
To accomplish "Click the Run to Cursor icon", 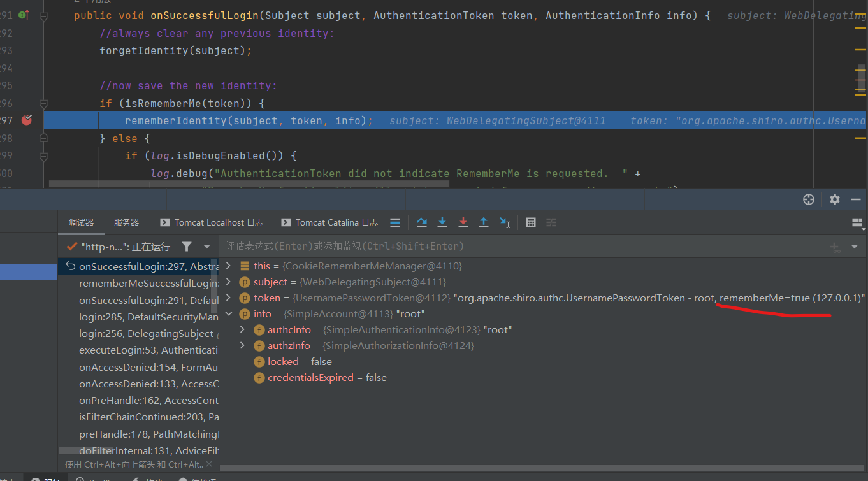I will tap(505, 222).
